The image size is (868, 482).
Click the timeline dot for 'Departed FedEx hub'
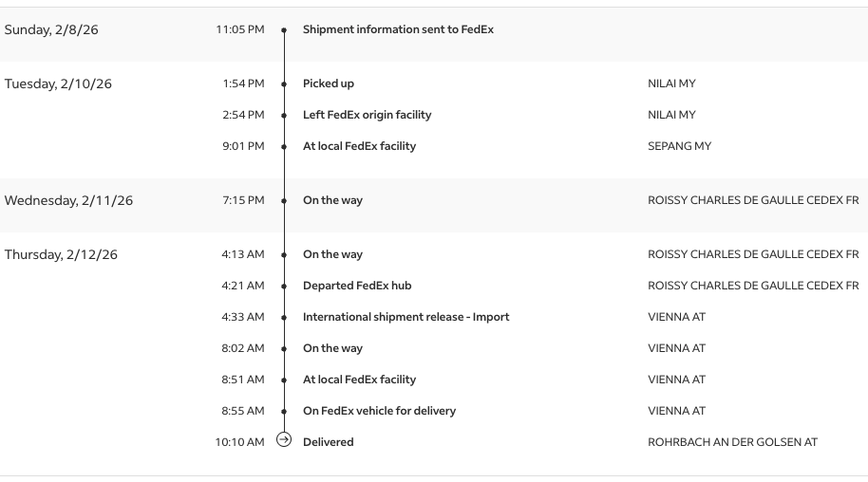pos(284,287)
